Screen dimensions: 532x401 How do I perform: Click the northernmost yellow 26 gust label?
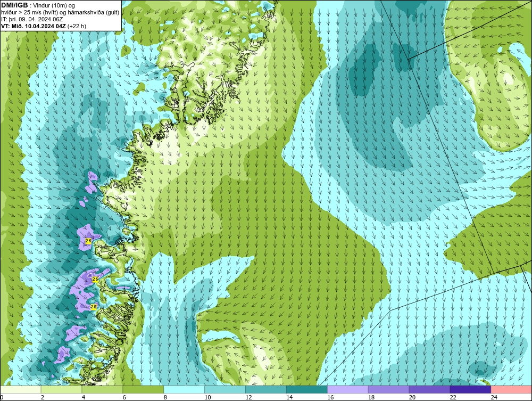[88, 241]
